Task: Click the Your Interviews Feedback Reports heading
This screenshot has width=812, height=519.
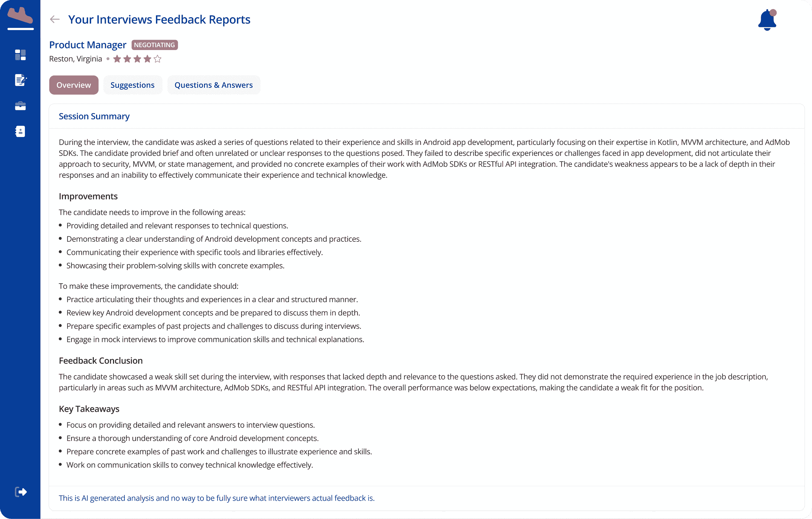Action: coord(159,19)
